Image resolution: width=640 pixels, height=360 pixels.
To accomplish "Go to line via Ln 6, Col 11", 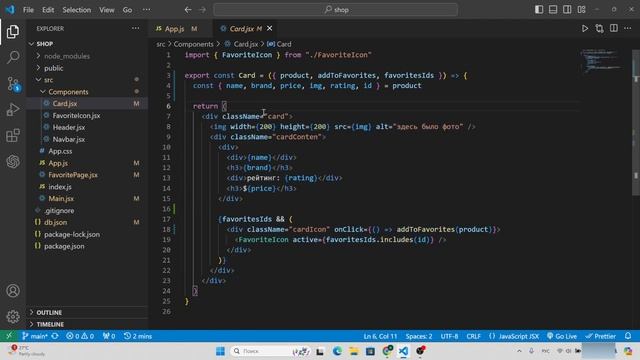I will pos(380,336).
